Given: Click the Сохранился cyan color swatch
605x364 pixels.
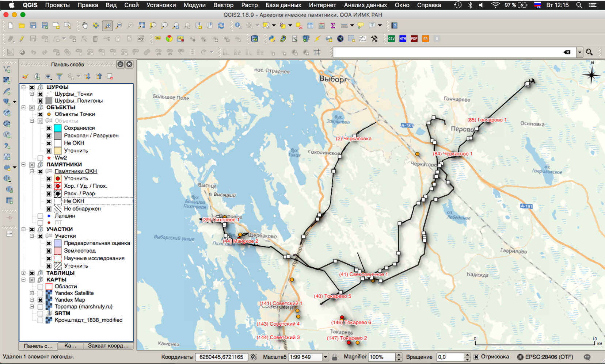Looking at the screenshot, I should pyautogui.click(x=58, y=128).
